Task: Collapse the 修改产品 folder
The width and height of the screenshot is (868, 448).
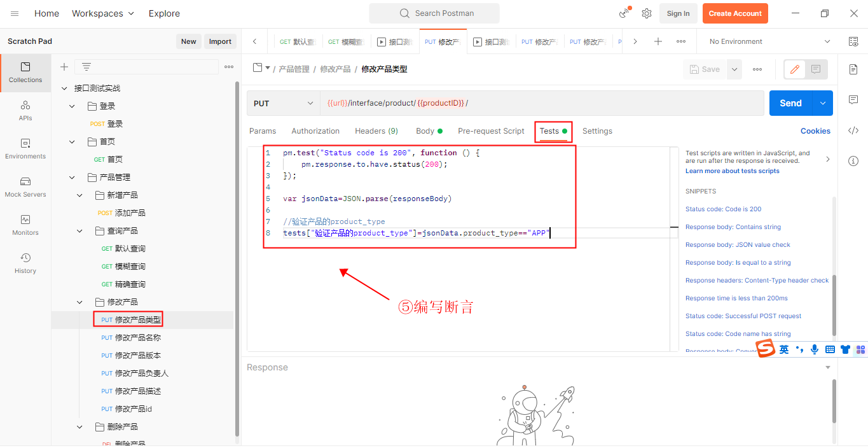Action: click(x=79, y=302)
